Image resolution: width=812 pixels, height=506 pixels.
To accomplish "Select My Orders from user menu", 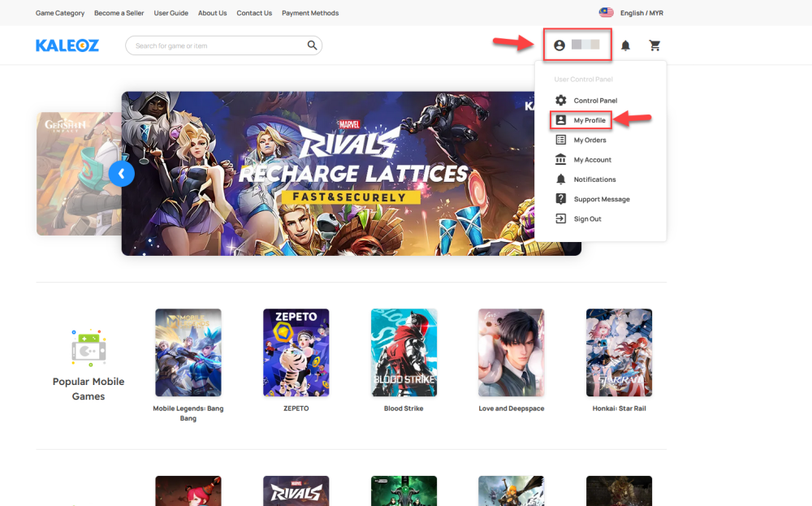I will (590, 141).
